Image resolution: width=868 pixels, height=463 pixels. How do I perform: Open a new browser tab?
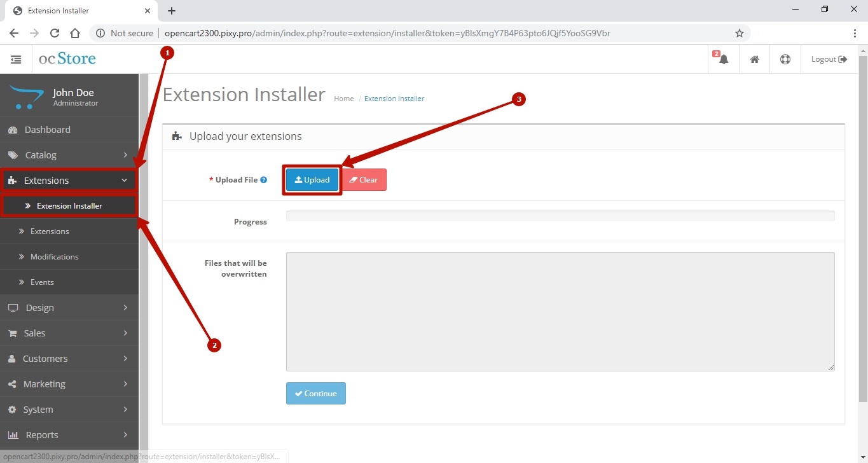pos(172,11)
